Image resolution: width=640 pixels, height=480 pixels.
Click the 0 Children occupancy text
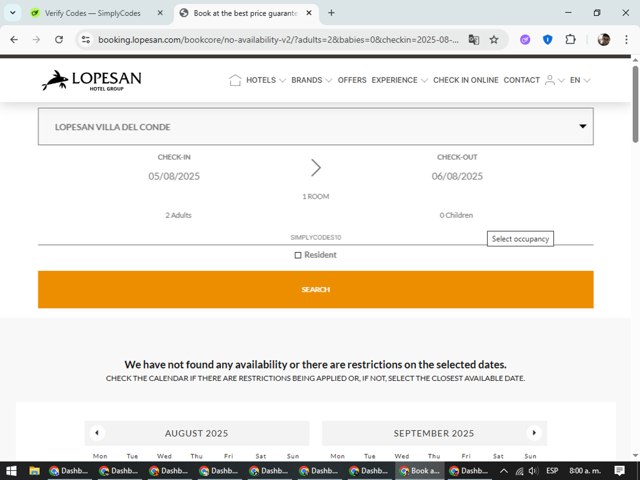pyautogui.click(x=456, y=215)
